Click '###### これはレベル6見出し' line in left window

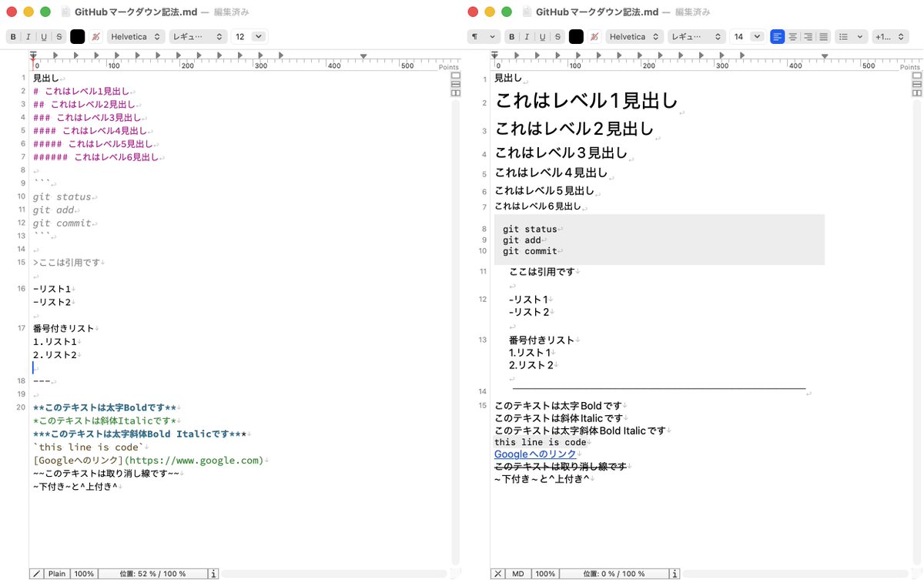(96, 157)
